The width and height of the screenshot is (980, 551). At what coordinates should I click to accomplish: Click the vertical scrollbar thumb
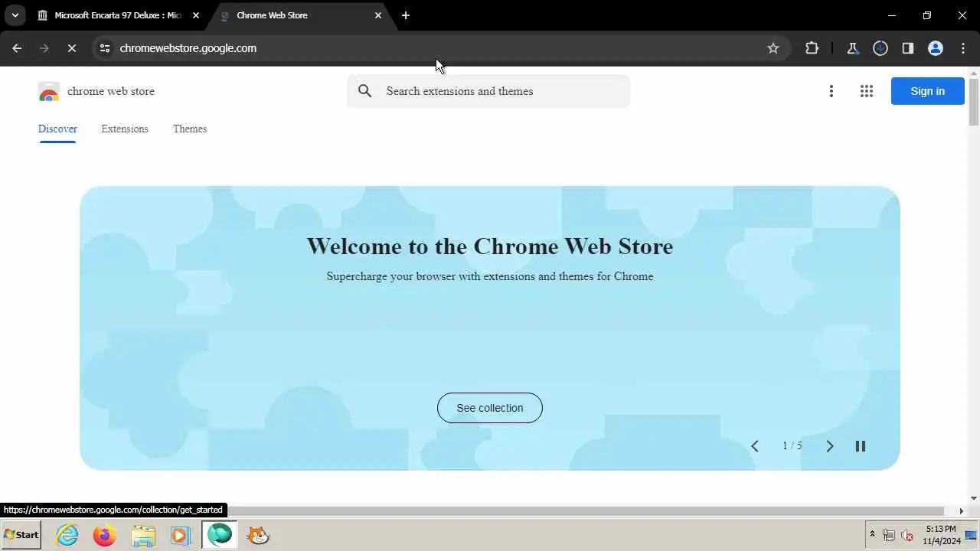coord(974,102)
